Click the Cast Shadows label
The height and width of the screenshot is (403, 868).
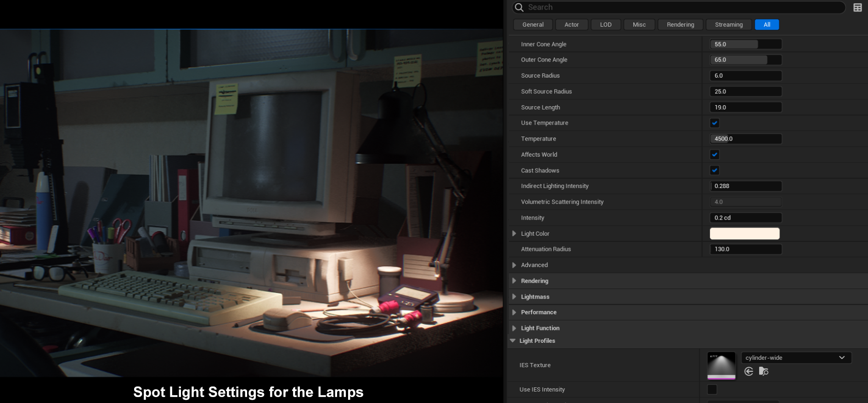coord(540,170)
